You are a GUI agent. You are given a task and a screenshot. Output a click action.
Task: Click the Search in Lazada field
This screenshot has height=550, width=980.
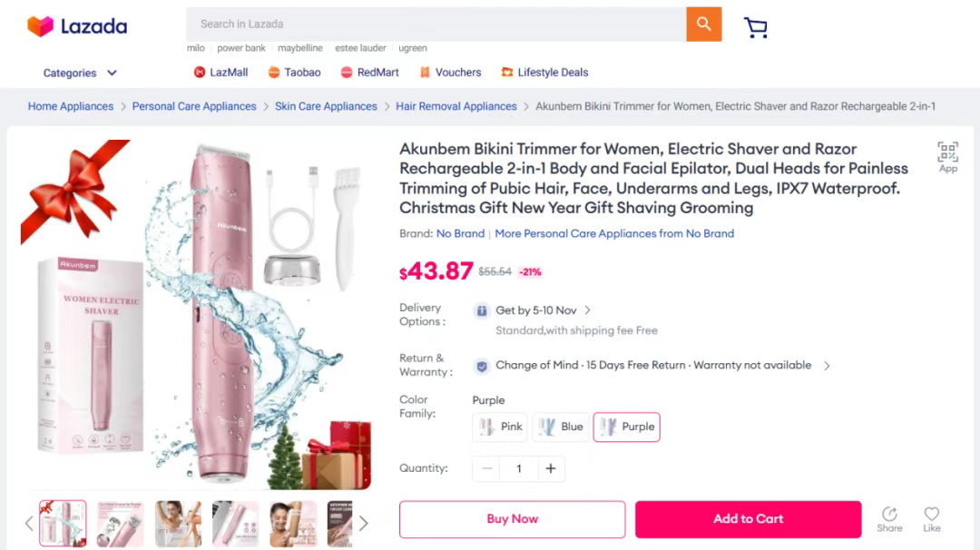tap(436, 25)
